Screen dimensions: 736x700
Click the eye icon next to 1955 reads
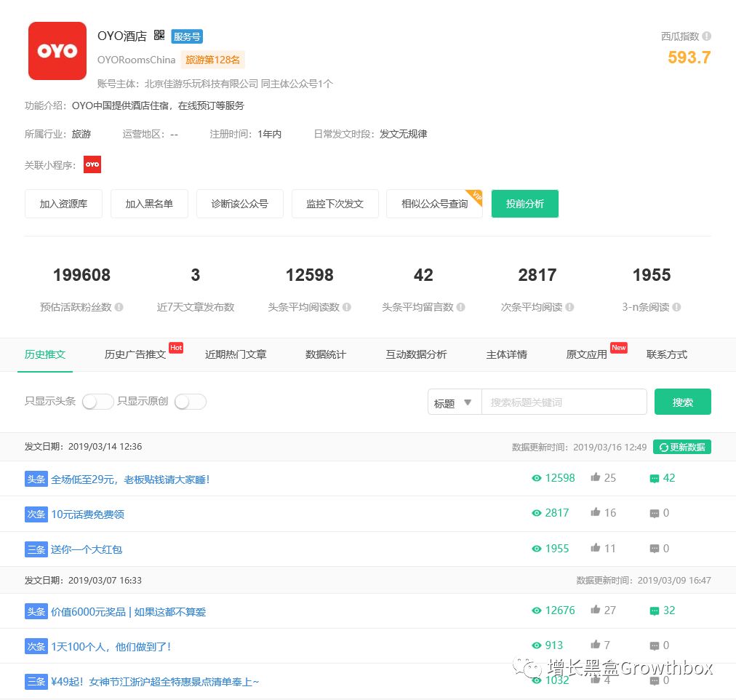536,549
